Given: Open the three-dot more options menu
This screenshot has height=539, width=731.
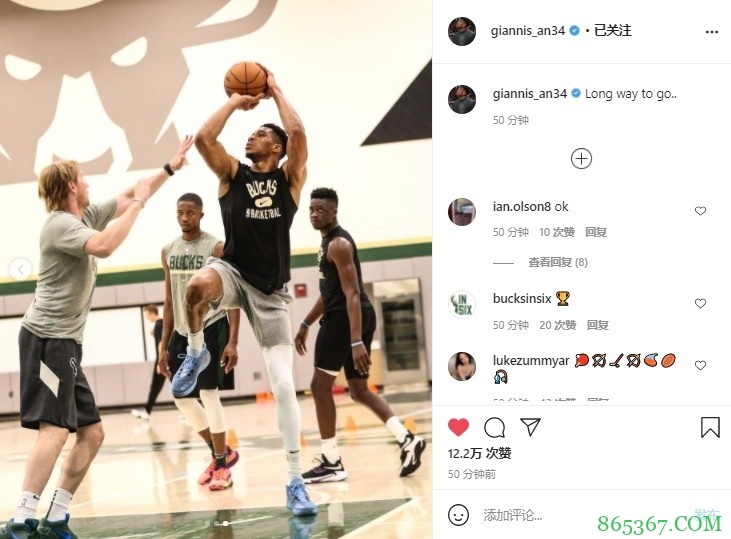Looking at the screenshot, I should [711, 32].
